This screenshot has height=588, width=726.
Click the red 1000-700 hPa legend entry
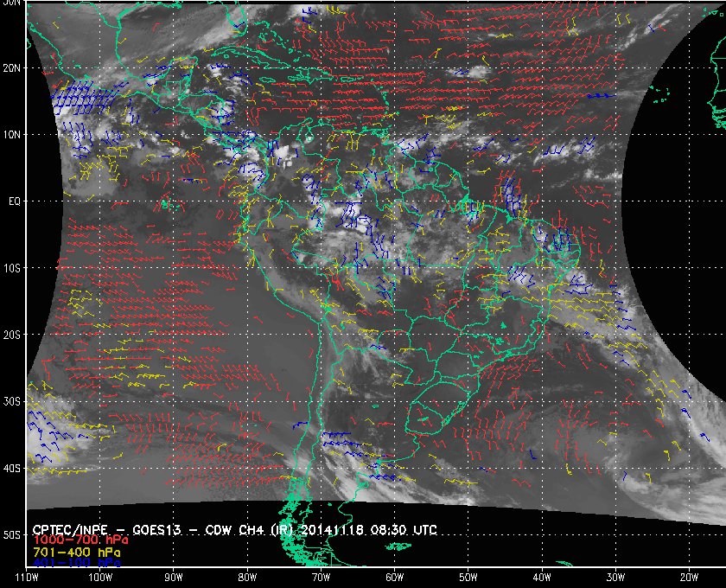80,540
